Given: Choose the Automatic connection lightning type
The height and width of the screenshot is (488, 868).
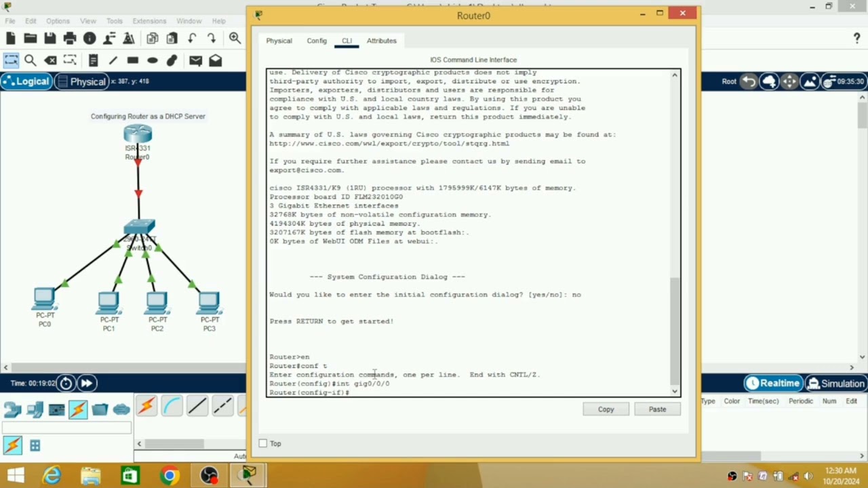Looking at the screenshot, I should [x=146, y=407].
